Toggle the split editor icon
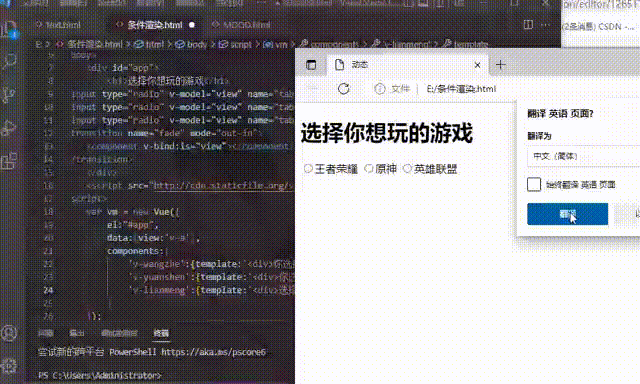The width and height of the screenshot is (640, 384). 528,25
